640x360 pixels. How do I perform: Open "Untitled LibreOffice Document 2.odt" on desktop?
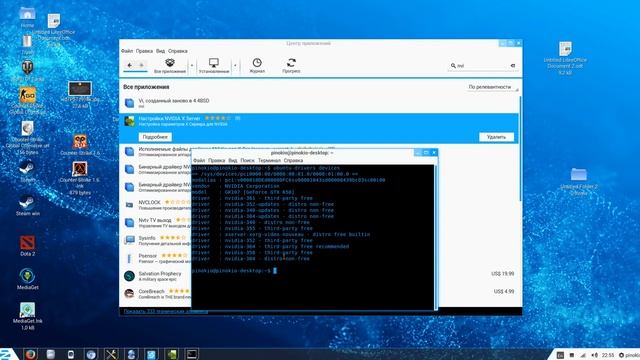point(565,58)
